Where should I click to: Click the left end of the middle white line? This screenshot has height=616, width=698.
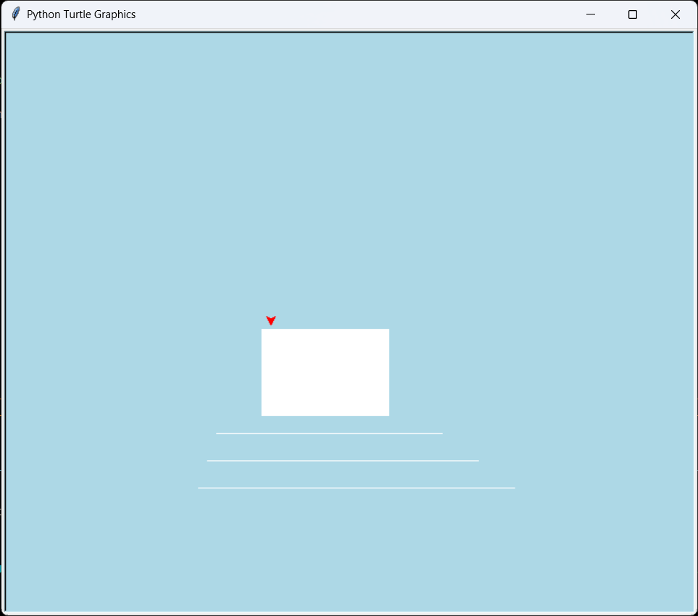pos(208,460)
